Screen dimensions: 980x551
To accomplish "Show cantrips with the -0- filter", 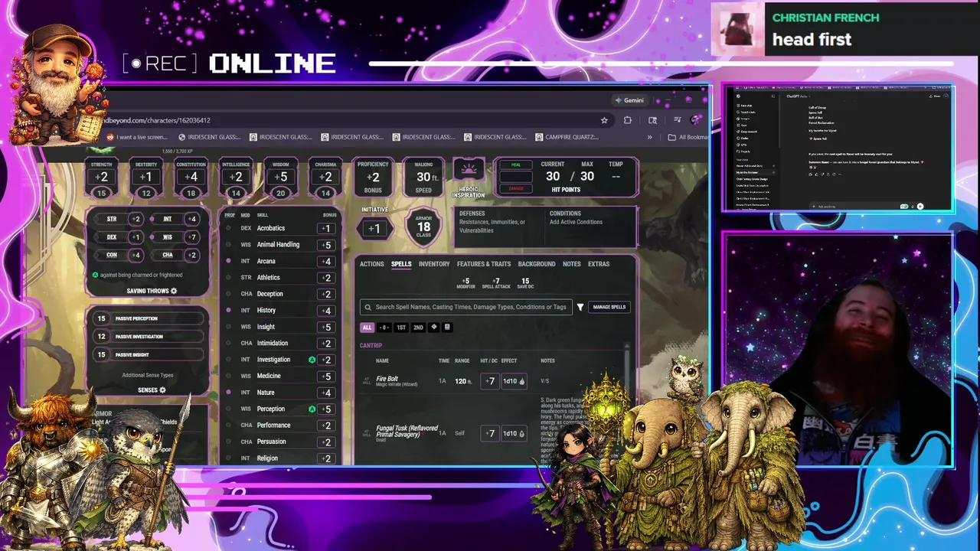I will pos(384,328).
